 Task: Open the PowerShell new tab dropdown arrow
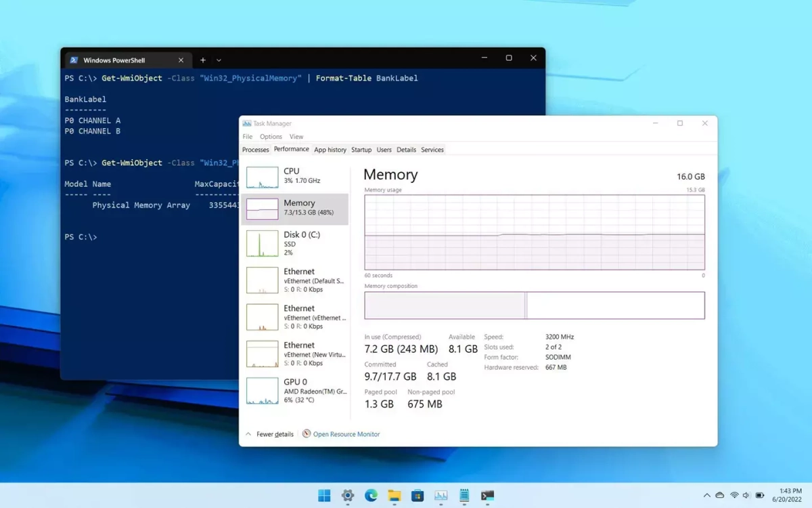(219, 60)
